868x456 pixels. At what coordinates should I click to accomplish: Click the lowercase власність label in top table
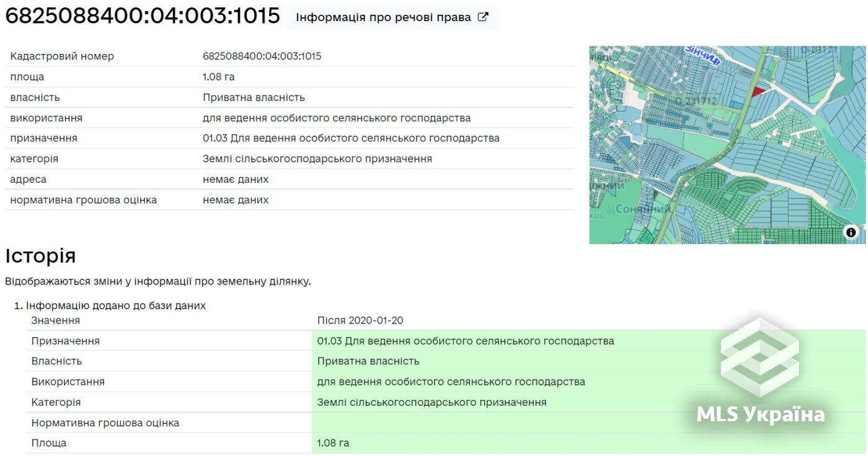35,97
